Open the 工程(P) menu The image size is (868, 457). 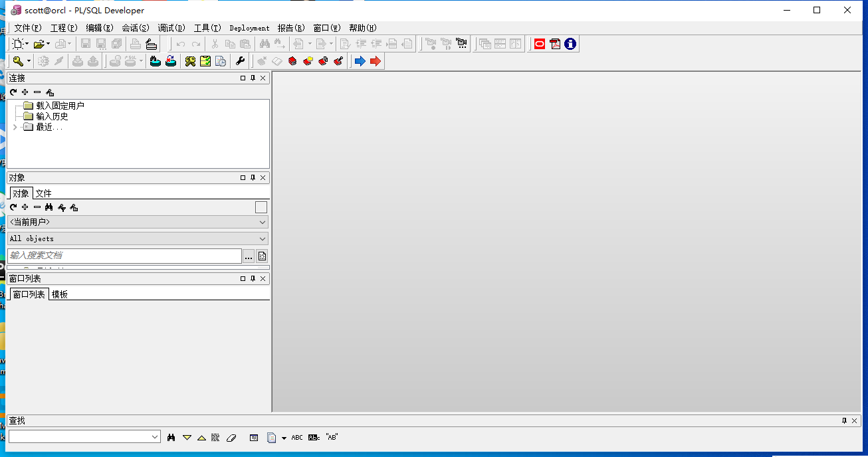64,28
